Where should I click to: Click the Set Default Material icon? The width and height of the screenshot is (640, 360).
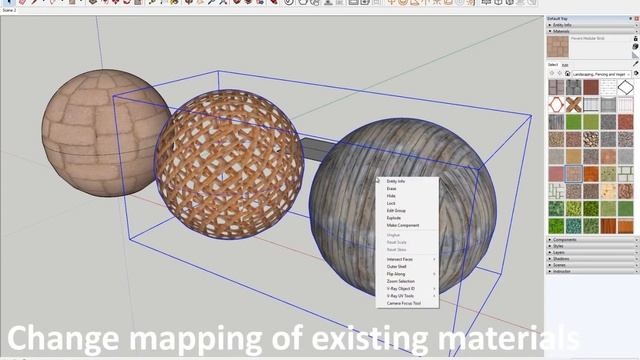point(636,55)
